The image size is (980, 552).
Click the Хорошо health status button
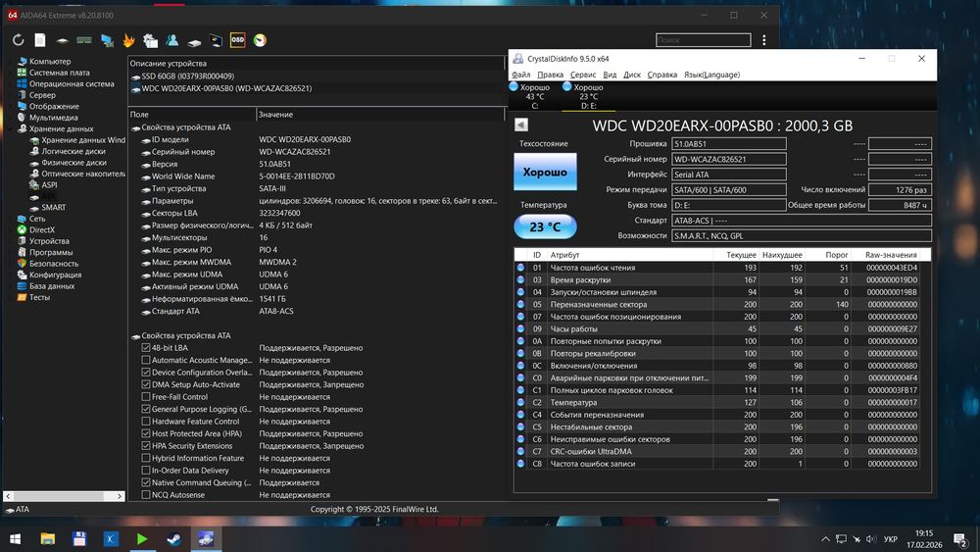pos(545,172)
